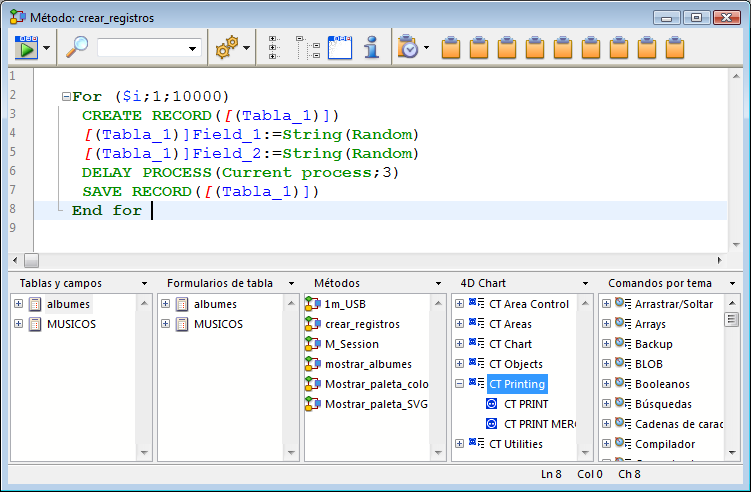The image size is (751, 492).
Task: Open the Métodos list dropdown arrow
Action: [438, 284]
